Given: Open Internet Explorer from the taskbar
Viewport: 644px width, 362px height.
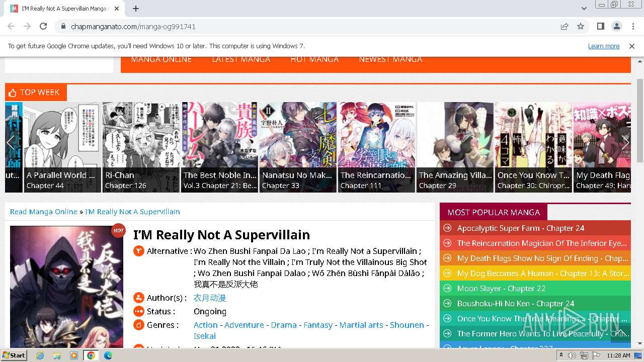Looking at the screenshot, I should coord(40,355).
